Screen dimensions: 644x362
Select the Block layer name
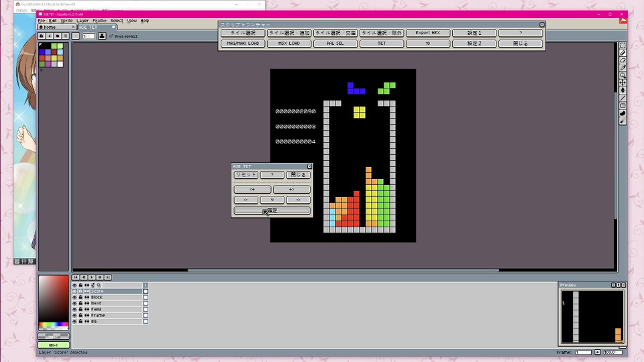[97, 297]
